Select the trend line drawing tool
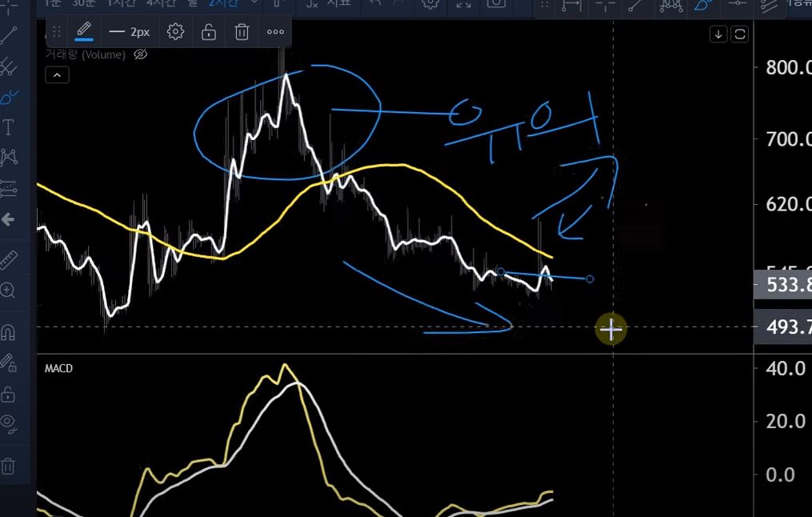The height and width of the screenshot is (517, 812). tap(9, 35)
